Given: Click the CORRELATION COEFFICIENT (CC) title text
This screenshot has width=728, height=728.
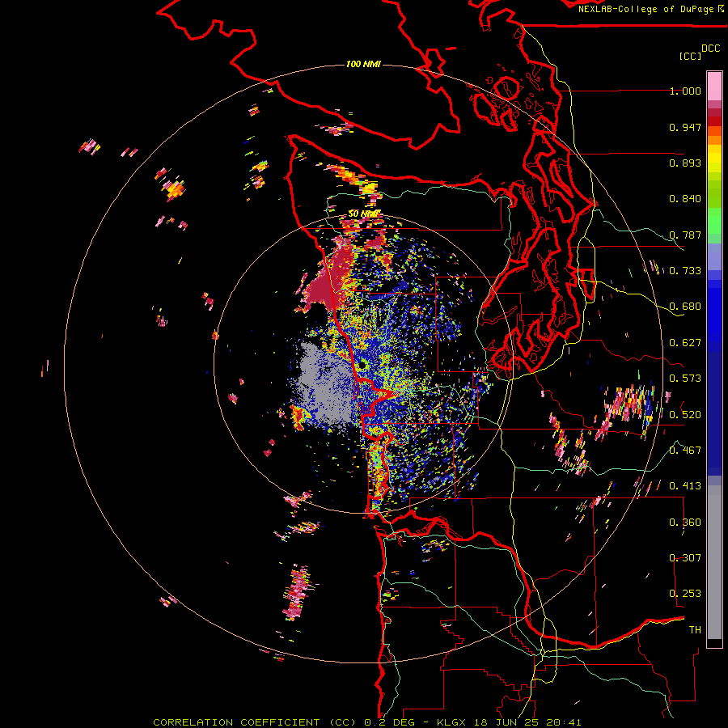Looking at the screenshot, I should (x=255, y=722).
